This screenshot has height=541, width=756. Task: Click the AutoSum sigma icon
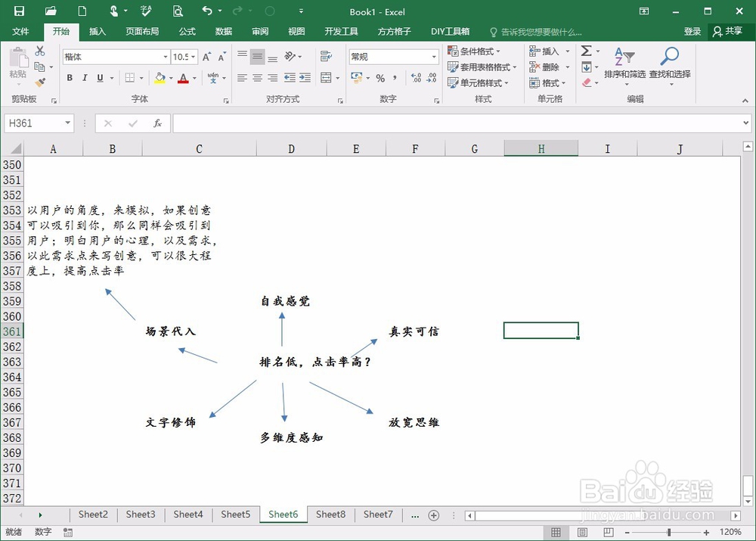tap(587, 51)
